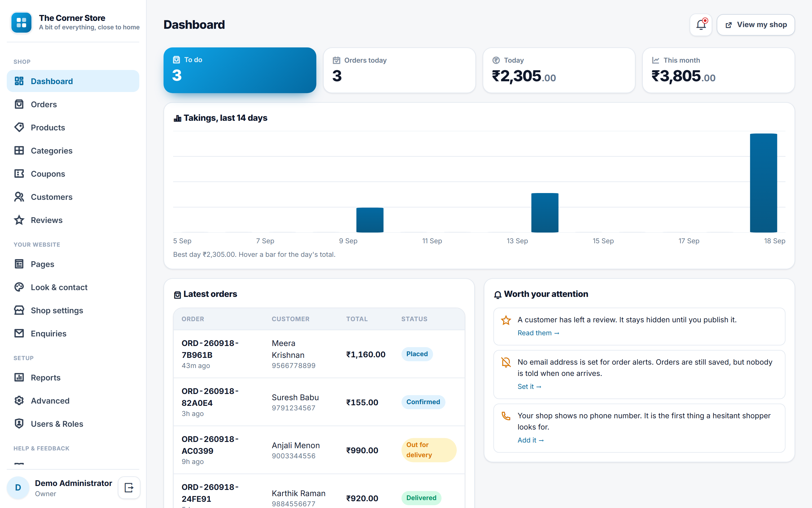Click the Categories grid icon
Screen dimensions: 812x508
point(19,150)
